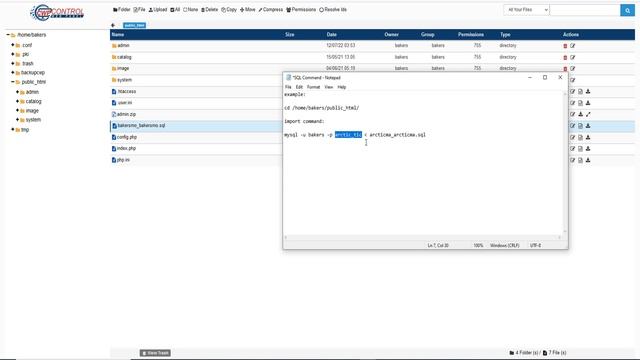Image resolution: width=640 pixels, height=360 pixels.
Task: Expand the .trash tree folder
Action: coord(13,63)
